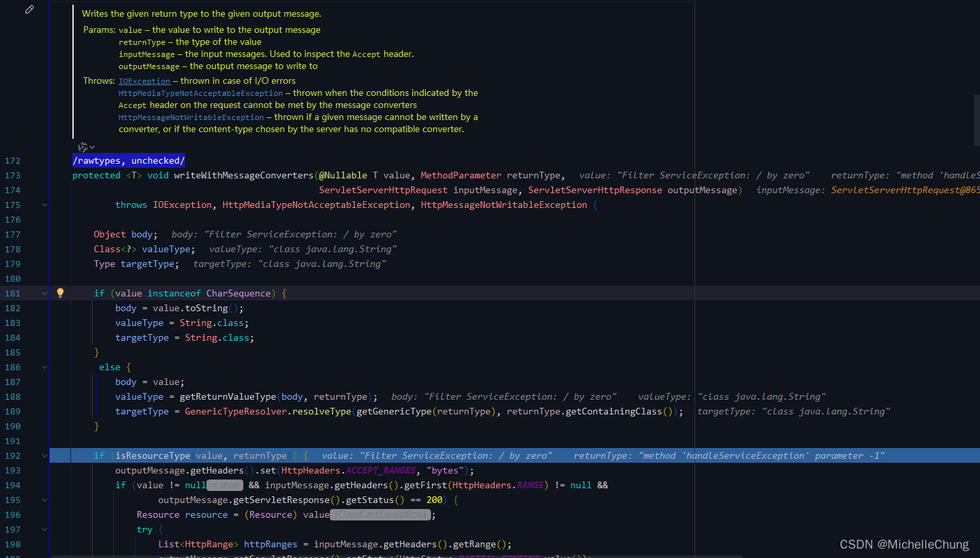Collapse the try block fold at line 197
Viewport: 980px width, 558px height.
pyautogui.click(x=45, y=529)
